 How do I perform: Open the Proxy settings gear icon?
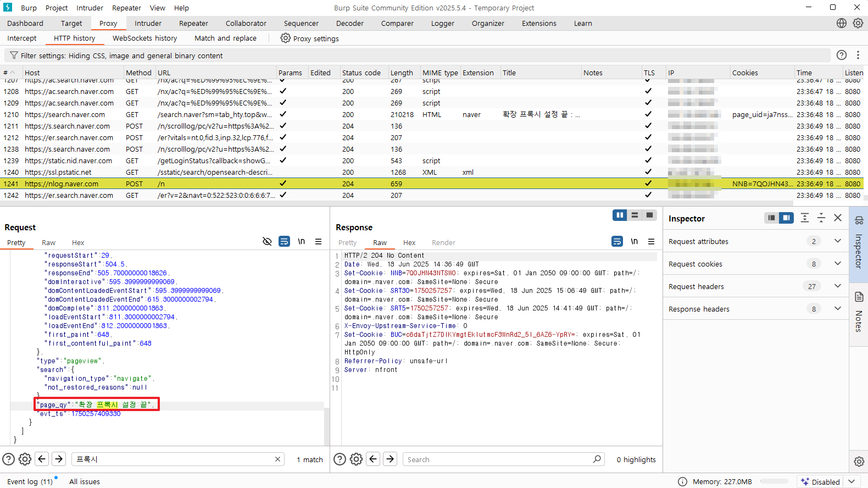pyautogui.click(x=286, y=38)
